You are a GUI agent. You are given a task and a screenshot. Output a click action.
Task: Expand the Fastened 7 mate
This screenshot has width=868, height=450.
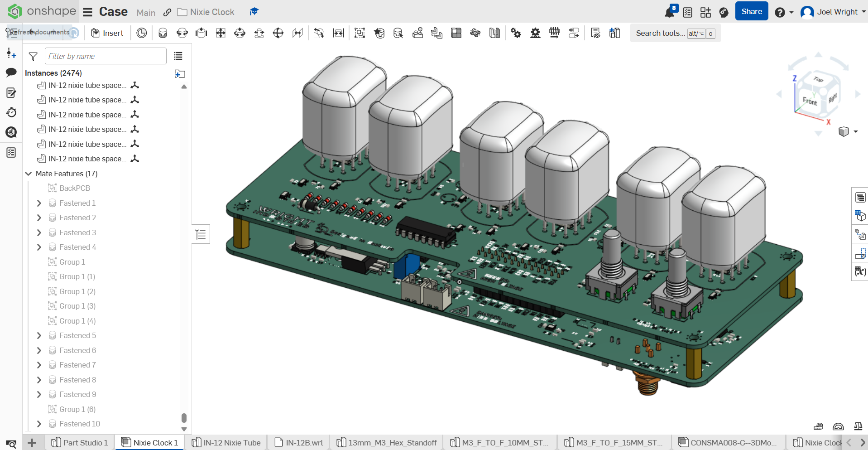(39, 365)
